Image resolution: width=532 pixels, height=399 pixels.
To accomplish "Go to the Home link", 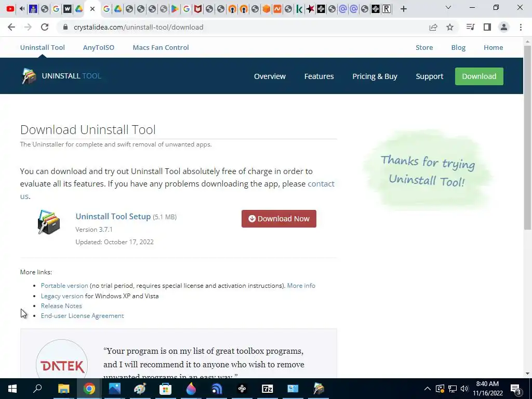I will pyautogui.click(x=494, y=47).
